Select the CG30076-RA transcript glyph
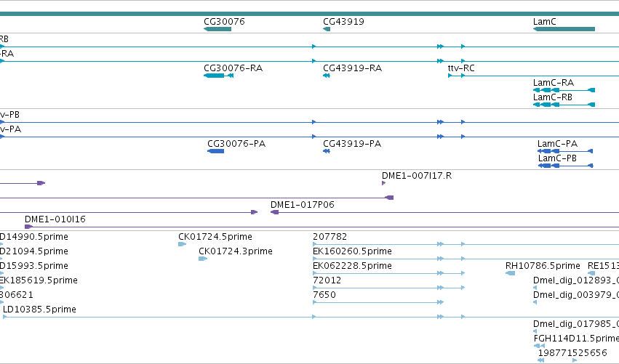This screenshot has width=619, height=364. [x=219, y=76]
